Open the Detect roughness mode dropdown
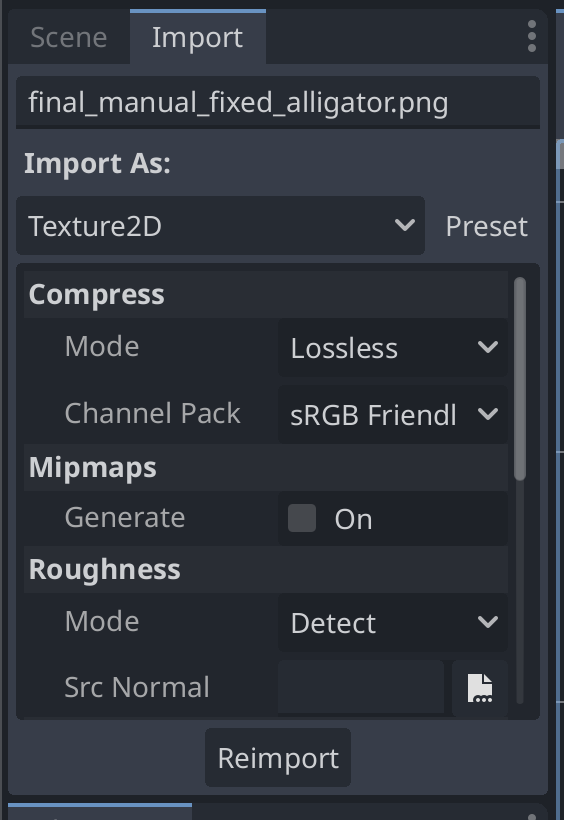Viewport: 564px width, 820px height. click(x=393, y=622)
